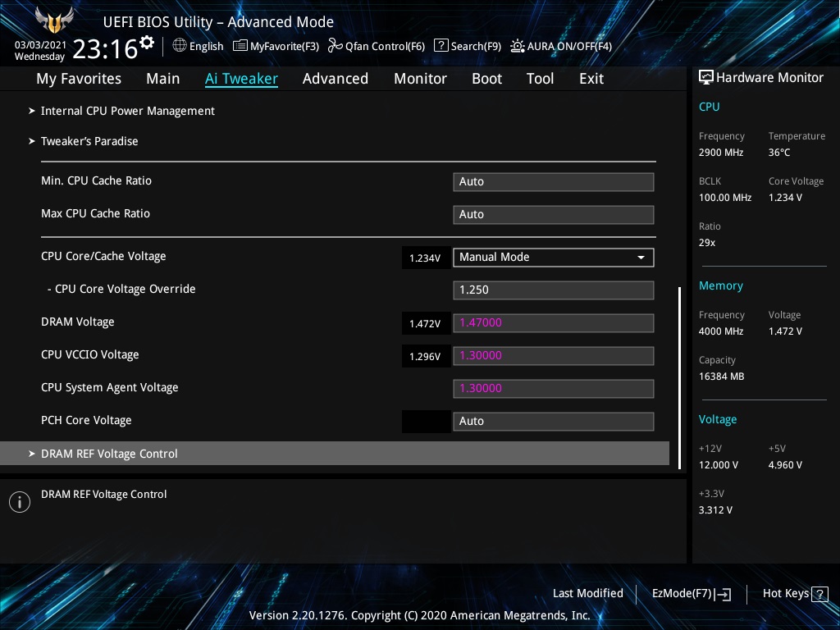The image size is (840, 630).
Task: Click the 100.00 MHz BCLK value
Action: [x=725, y=197]
